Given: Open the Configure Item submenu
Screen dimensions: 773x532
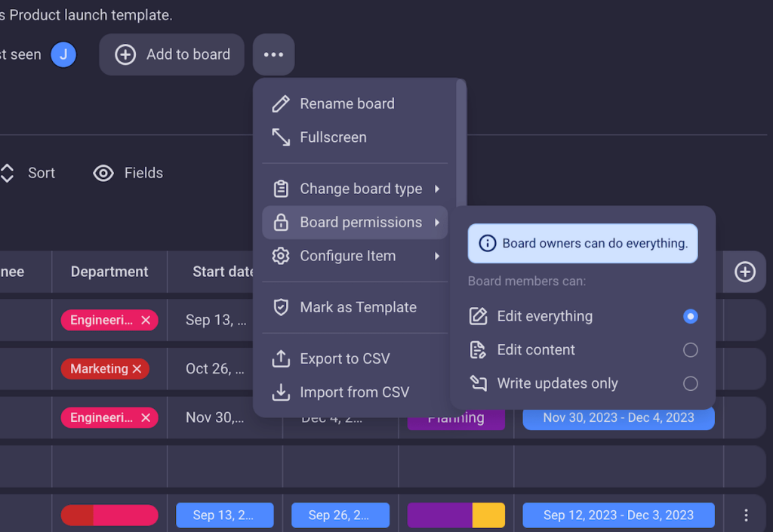Looking at the screenshot, I should 355,256.
